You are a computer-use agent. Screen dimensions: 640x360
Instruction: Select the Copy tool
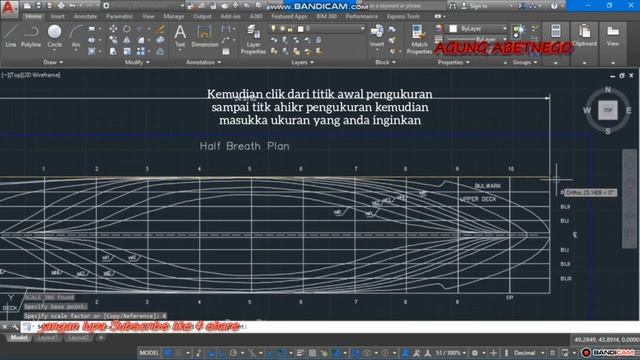pyautogui.click(x=113, y=40)
